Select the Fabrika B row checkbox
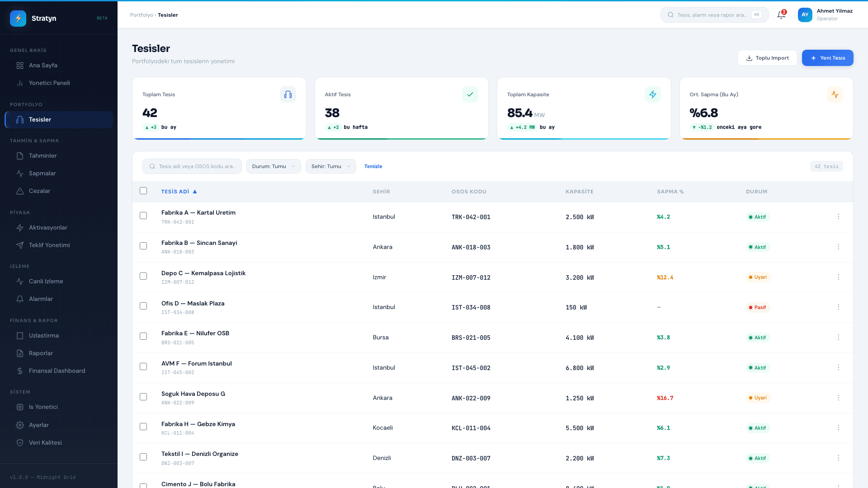868x488 pixels. (x=143, y=246)
